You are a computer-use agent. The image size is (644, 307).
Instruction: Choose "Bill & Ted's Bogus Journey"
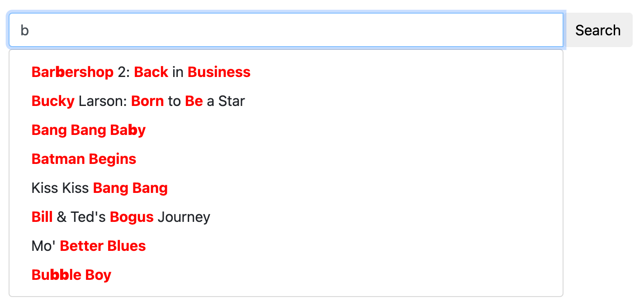(120, 216)
